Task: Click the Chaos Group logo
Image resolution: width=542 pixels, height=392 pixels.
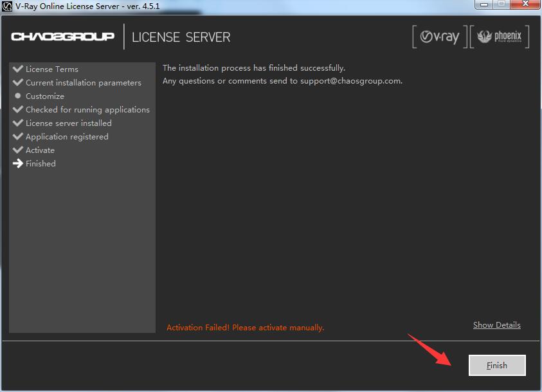Action: [x=62, y=37]
